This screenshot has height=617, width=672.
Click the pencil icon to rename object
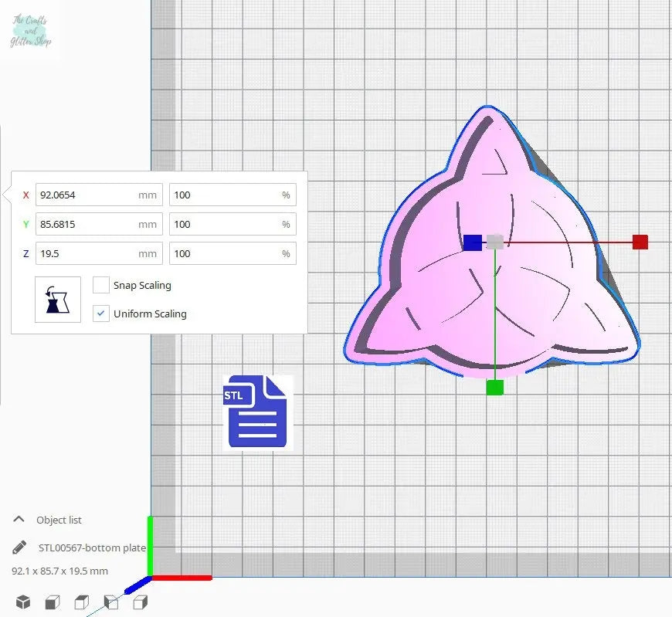tap(19, 548)
